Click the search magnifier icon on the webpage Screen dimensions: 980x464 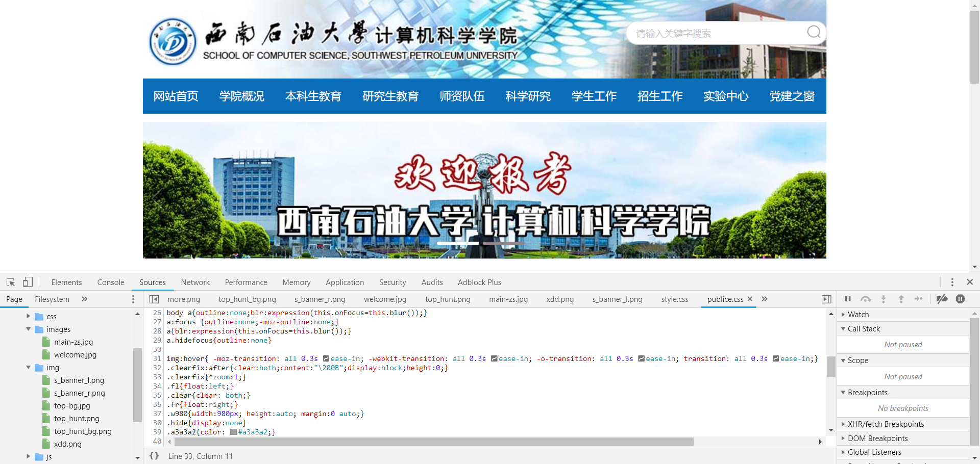pos(814,33)
